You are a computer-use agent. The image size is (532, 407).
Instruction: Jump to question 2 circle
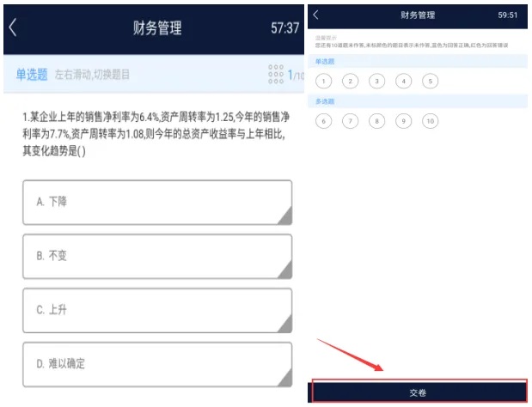coord(350,82)
